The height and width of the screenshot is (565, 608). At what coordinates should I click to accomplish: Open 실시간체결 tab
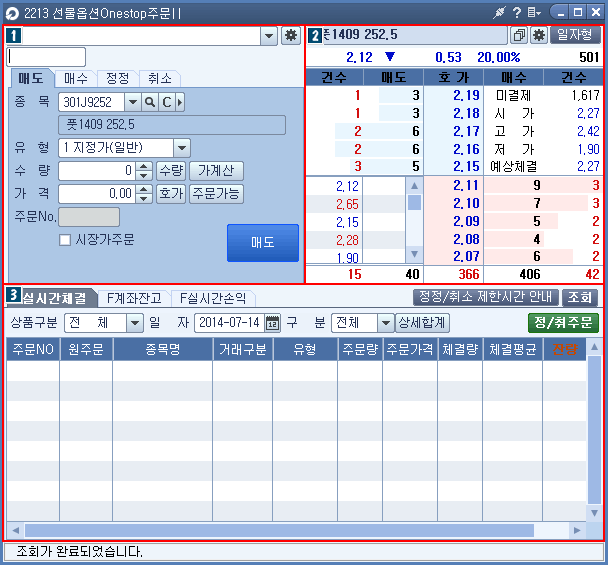pos(54,298)
